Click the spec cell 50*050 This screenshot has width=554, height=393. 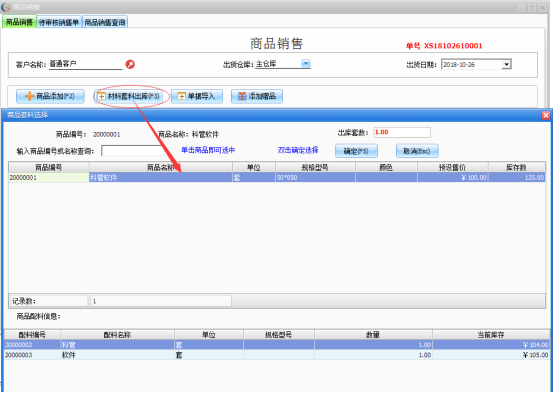click(x=315, y=177)
